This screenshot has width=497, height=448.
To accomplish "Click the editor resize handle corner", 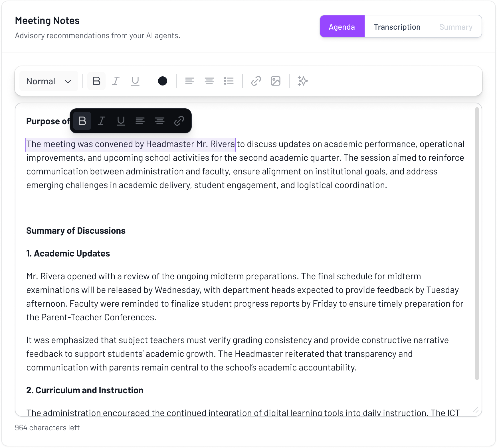I will pyautogui.click(x=475, y=410).
